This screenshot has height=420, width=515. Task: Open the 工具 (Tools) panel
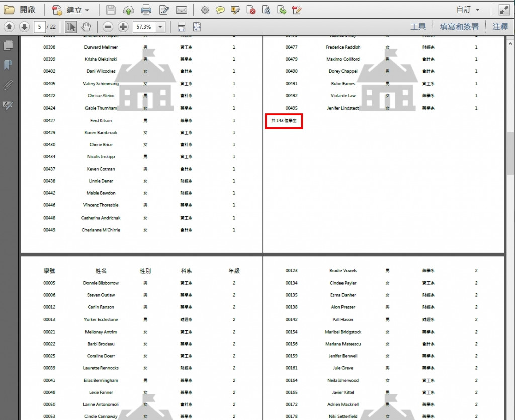pyautogui.click(x=418, y=26)
